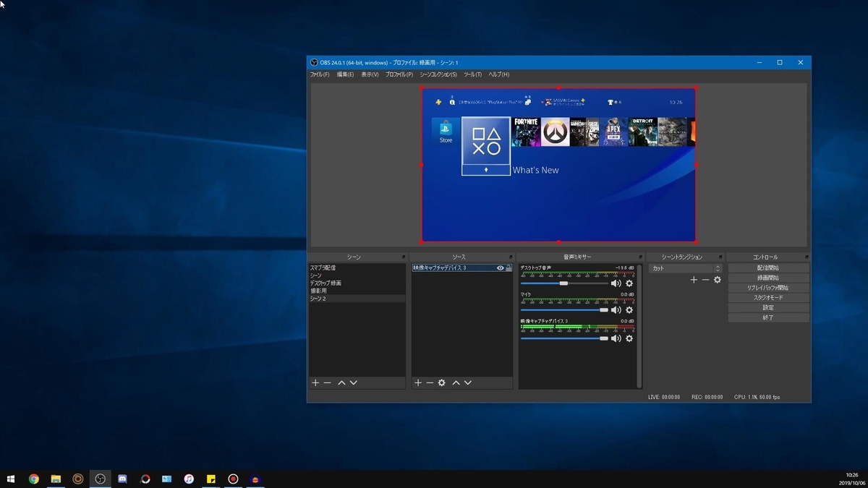The height and width of the screenshot is (488, 868).
Task: Adjust デスクトップ音声 volume slider
Action: click(x=564, y=283)
